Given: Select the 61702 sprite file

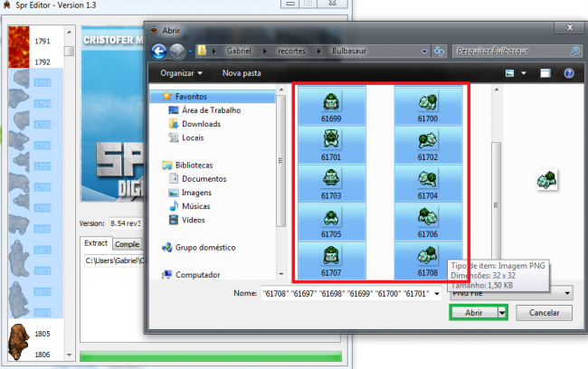Looking at the screenshot, I should coord(428,145).
